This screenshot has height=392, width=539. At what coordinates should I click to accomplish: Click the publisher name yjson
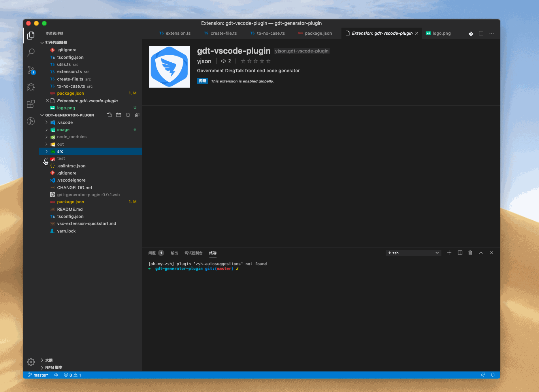204,61
